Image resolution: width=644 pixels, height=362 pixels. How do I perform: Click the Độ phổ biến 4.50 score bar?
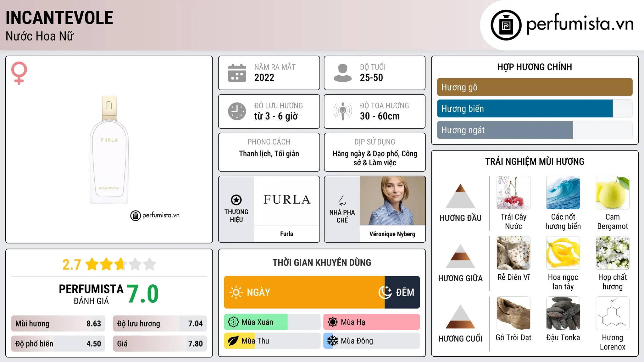pos(58,344)
